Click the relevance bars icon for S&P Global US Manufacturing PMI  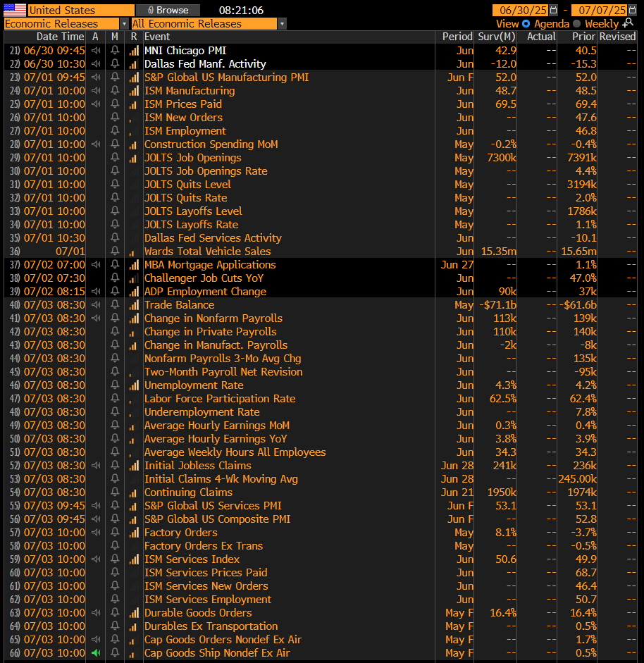(x=134, y=78)
